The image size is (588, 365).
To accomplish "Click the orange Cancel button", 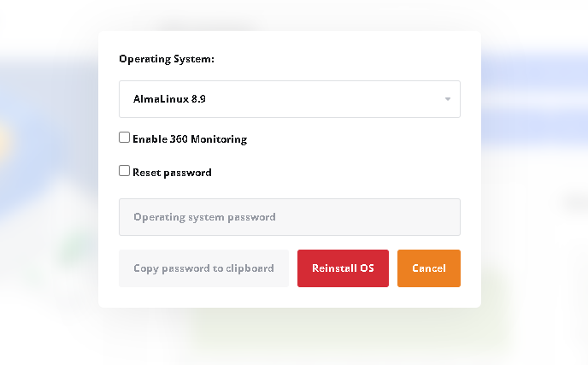I will (429, 268).
